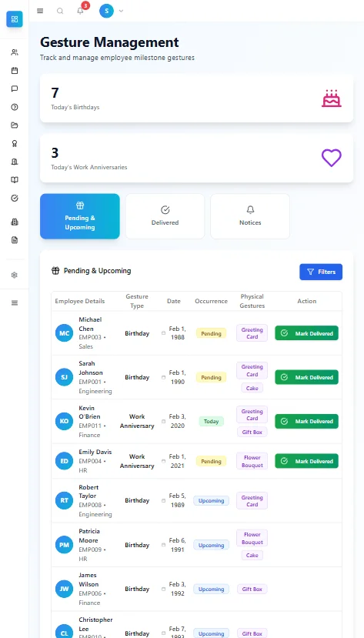Screen dimensions: 364x638
Task: Toggle the top bar hamburger menu
Action: click(40, 11)
